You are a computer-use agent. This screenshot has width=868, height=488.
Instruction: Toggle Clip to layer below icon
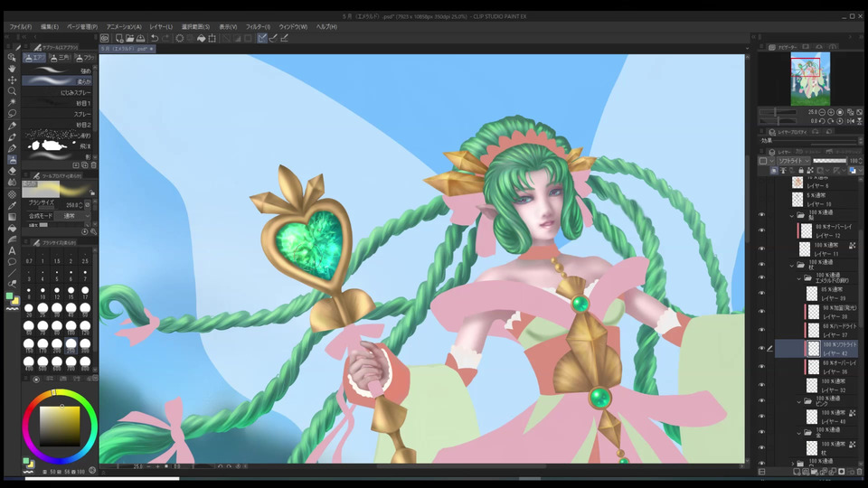click(x=774, y=171)
